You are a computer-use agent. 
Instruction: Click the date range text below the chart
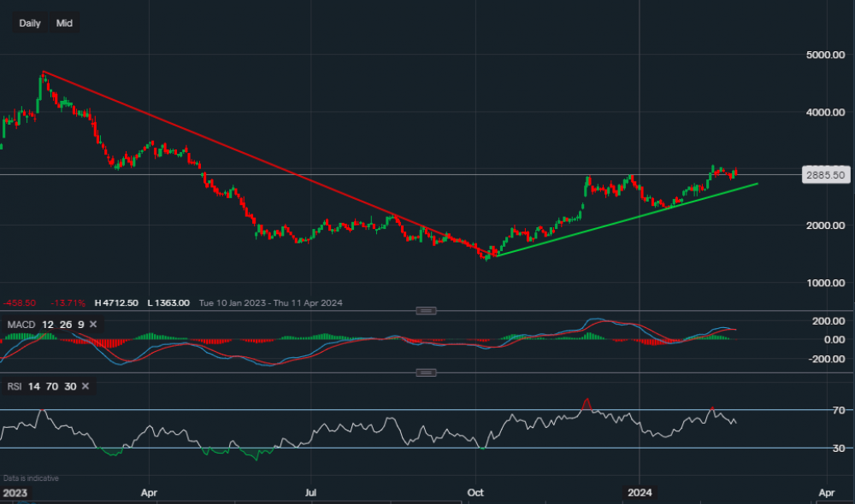[271, 302]
